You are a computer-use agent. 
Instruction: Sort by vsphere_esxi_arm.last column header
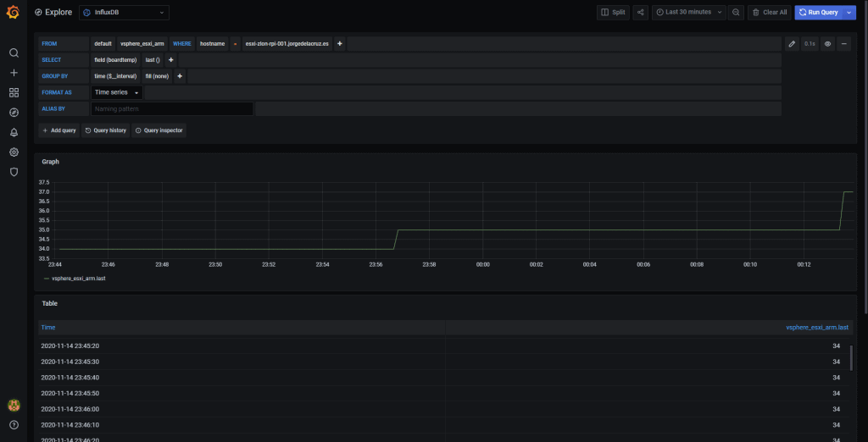[817, 328]
